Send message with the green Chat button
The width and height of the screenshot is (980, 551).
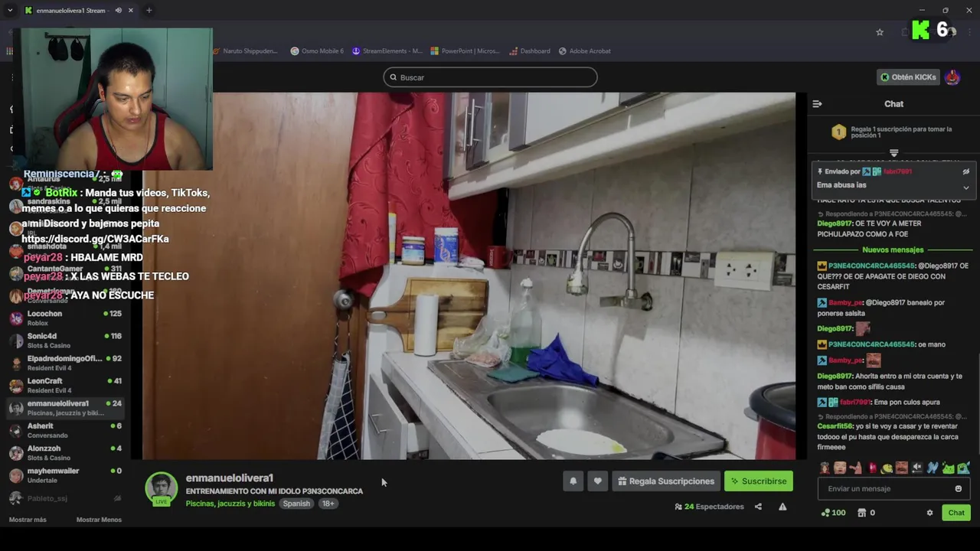(x=956, y=513)
